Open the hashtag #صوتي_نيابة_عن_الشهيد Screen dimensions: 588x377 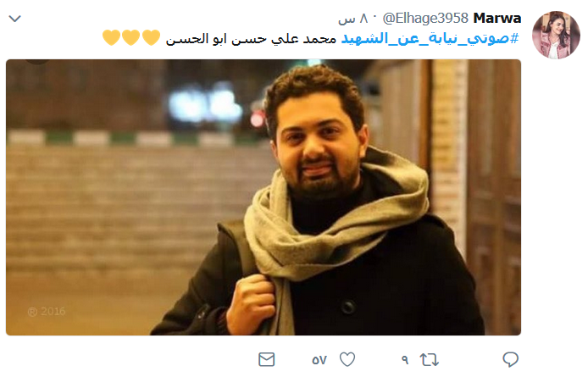click(430, 38)
